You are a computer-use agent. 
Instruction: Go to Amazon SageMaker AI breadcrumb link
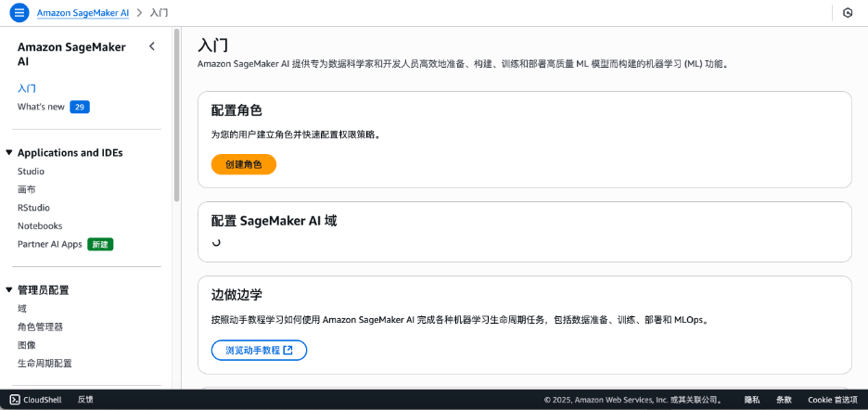coord(83,13)
